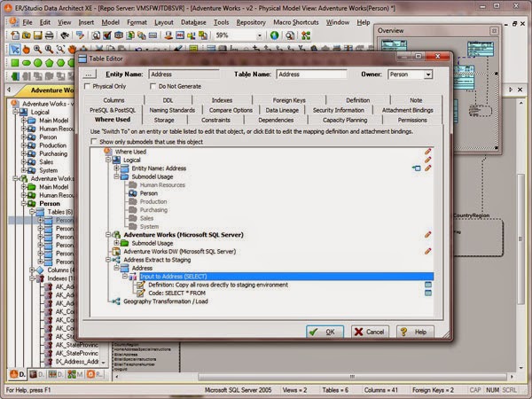
Task: Enable Show only submodels that use this object
Action: [x=94, y=142]
